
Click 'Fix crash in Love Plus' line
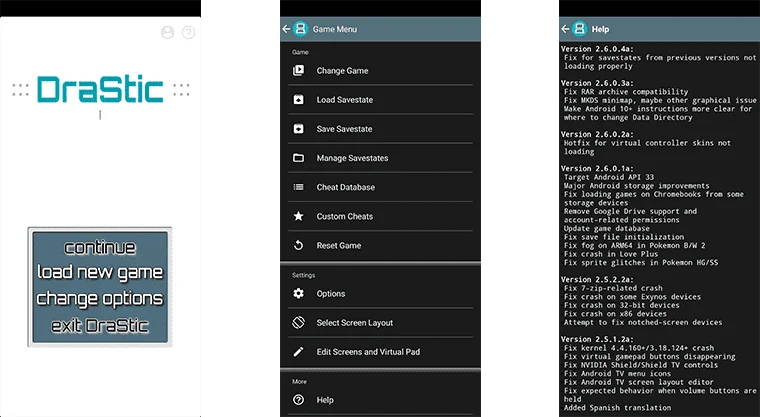611,254
